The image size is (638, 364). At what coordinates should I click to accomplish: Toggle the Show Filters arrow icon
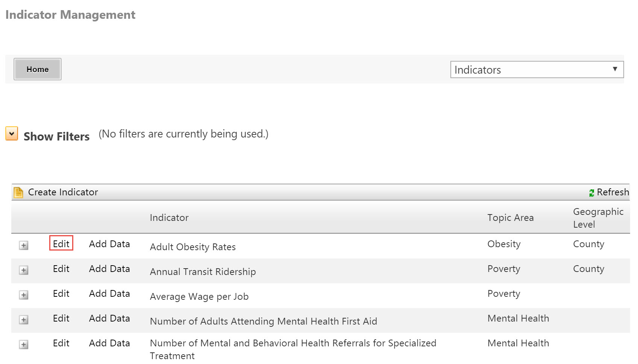coord(12,133)
